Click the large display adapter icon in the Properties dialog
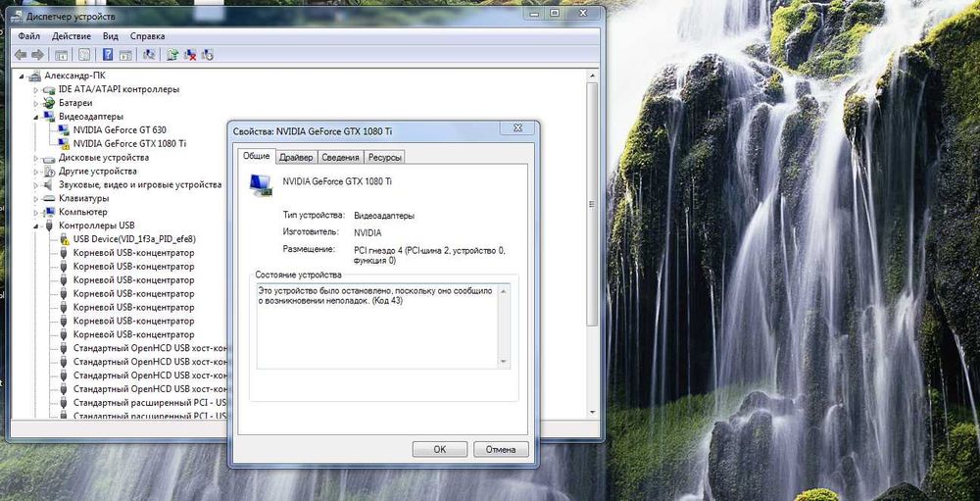The image size is (980, 501). (261, 184)
